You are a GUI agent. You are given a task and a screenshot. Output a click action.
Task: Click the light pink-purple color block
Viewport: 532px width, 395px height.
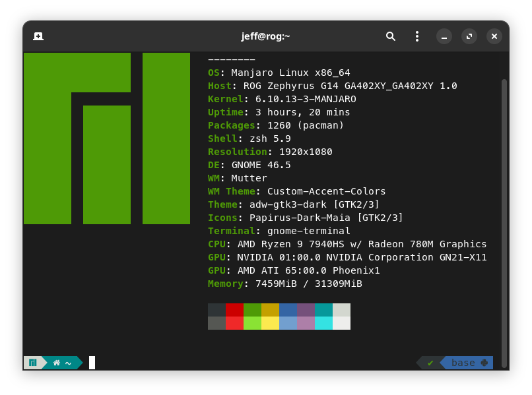pos(306,322)
